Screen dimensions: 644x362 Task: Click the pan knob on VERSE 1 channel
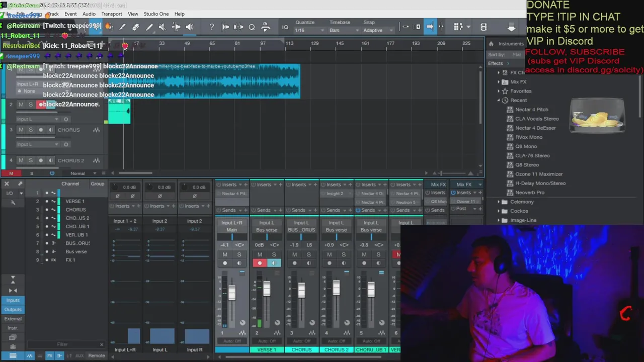[x=277, y=323]
